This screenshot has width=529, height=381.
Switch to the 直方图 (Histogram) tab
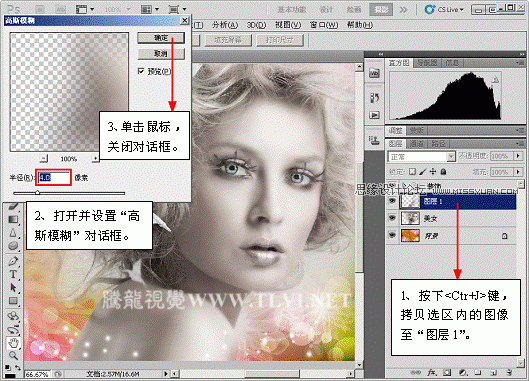(399, 63)
